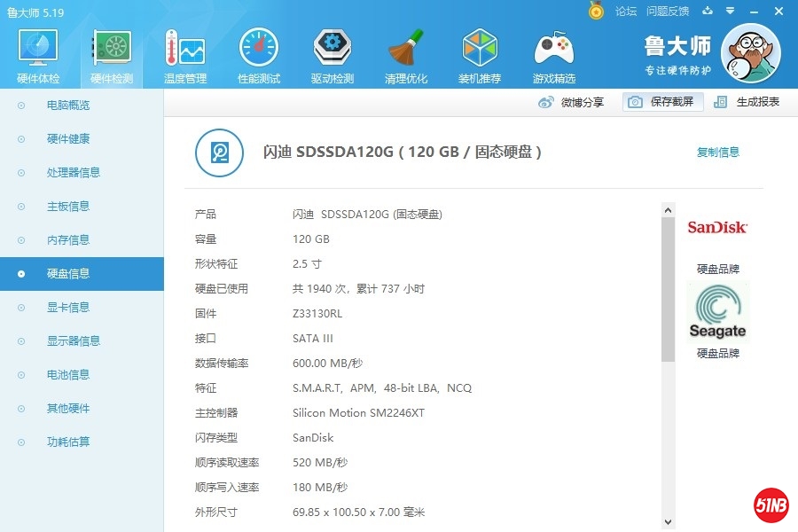
Task: Open 温度管理 temperature management icon
Action: (185, 56)
